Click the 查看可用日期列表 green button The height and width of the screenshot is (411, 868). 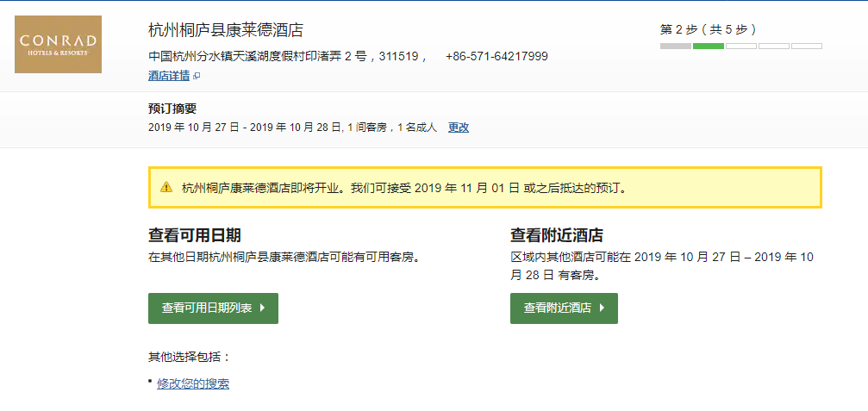click(213, 308)
